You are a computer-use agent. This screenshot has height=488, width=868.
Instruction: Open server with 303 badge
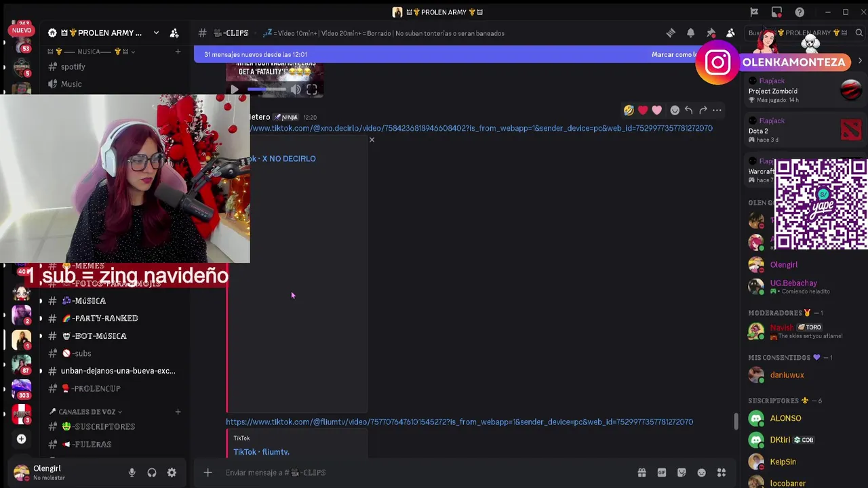tap(21, 389)
